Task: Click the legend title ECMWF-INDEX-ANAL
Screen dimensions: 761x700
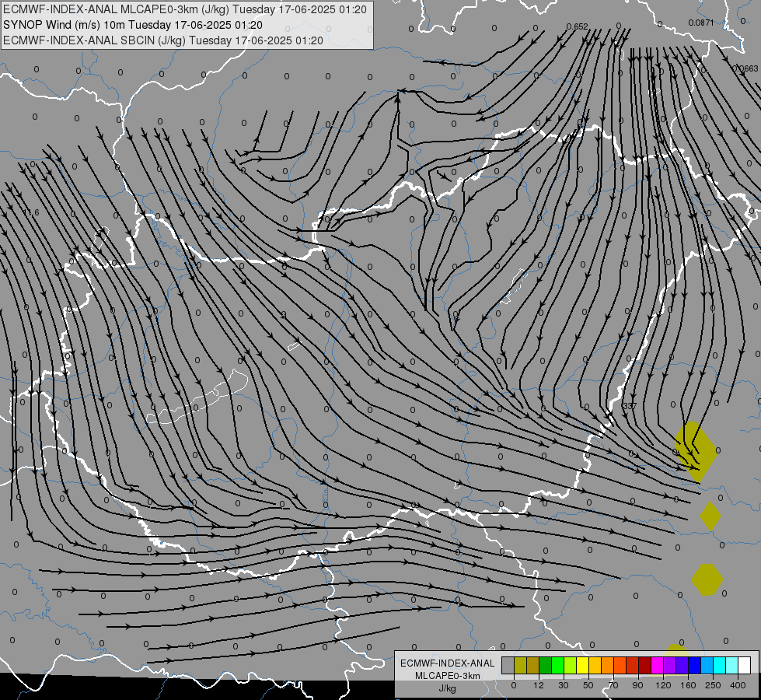Action: click(447, 663)
